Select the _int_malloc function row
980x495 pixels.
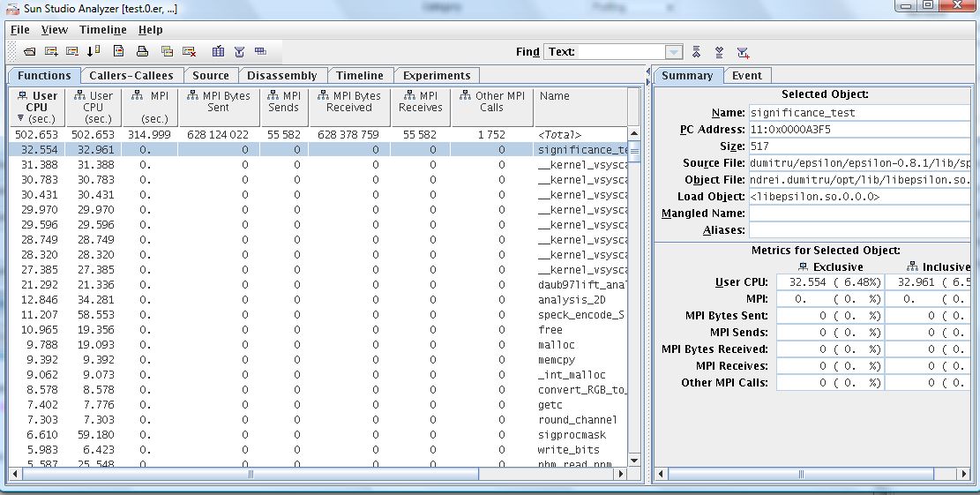[318, 375]
